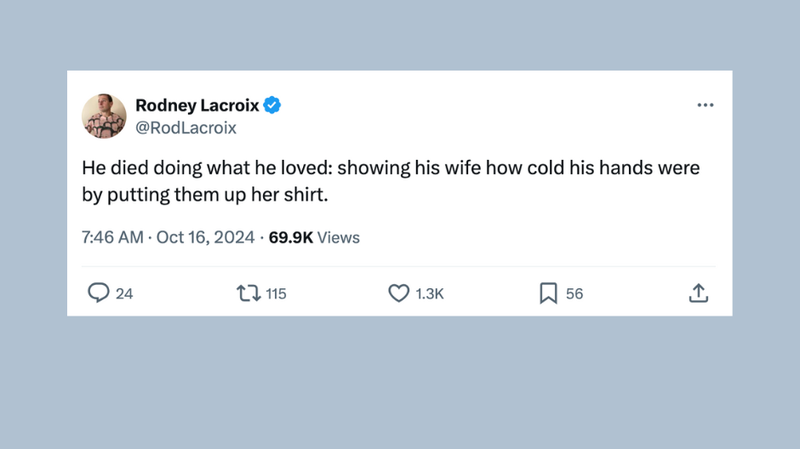800x449 pixels.
Task: Repost the tweet using the retweet icon
Action: click(247, 293)
